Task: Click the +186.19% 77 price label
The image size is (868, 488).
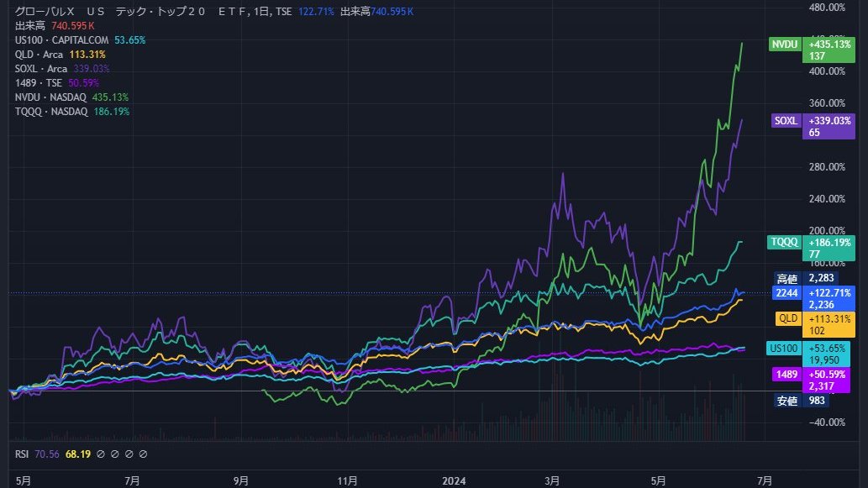Action: tap(829, 249)
